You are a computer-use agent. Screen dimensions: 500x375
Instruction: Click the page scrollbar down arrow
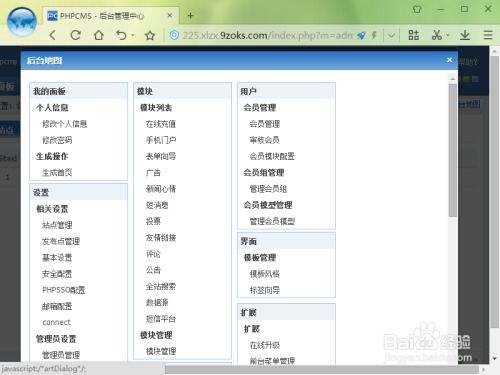(495, 359)
